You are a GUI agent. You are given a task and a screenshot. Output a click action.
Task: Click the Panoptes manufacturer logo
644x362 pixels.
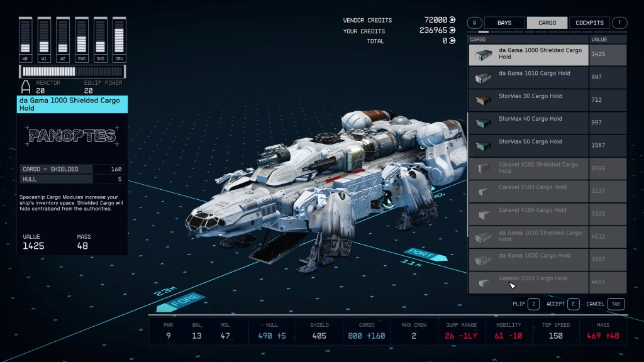pos(72,136)
